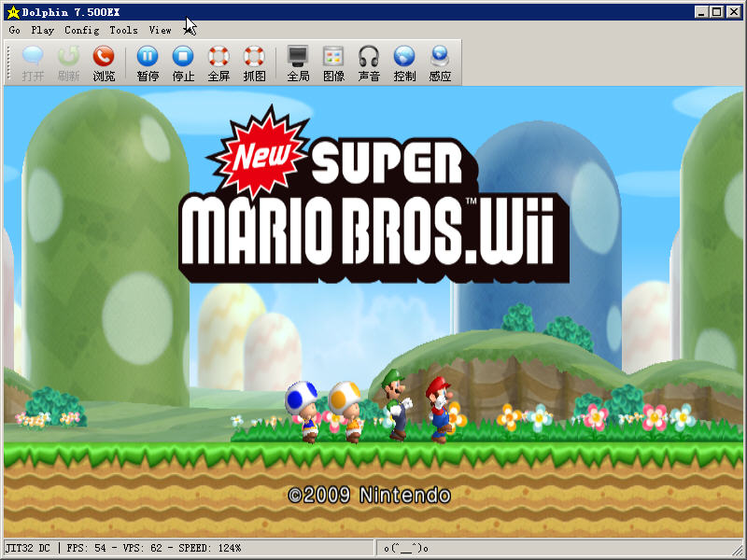
Task: Open the View menu
Action: [160, 30]
